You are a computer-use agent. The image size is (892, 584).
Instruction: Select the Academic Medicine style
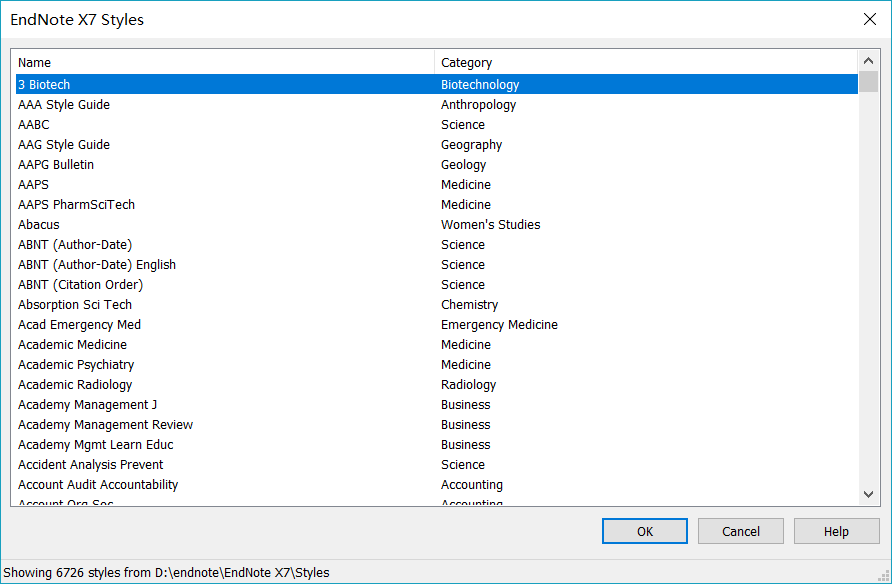[x=436, y=345]
